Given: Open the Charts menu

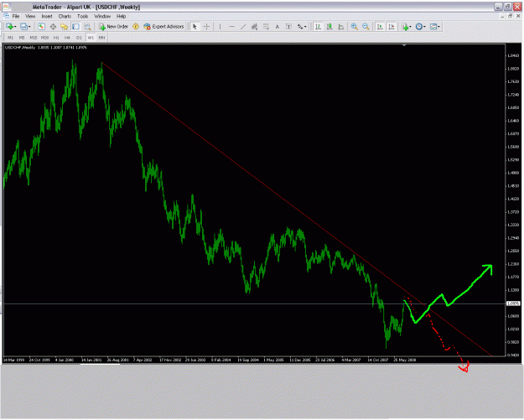Looking at the screenshot, I should (65, 17).
